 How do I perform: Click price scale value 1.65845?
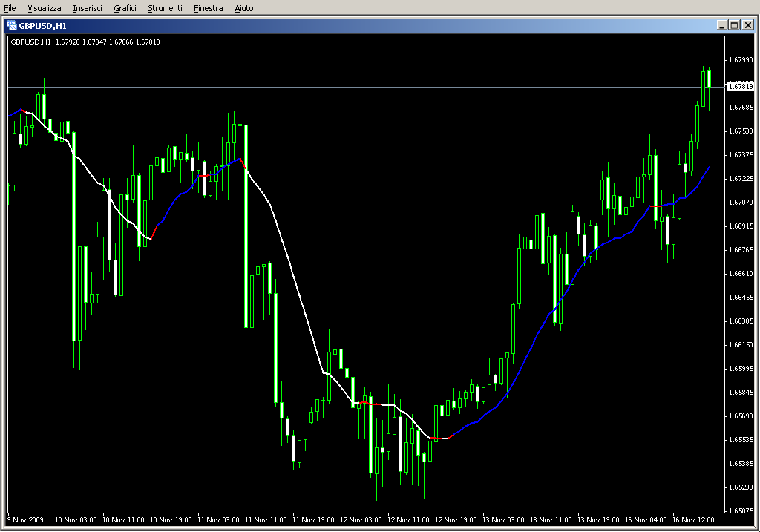click(741, 393)
